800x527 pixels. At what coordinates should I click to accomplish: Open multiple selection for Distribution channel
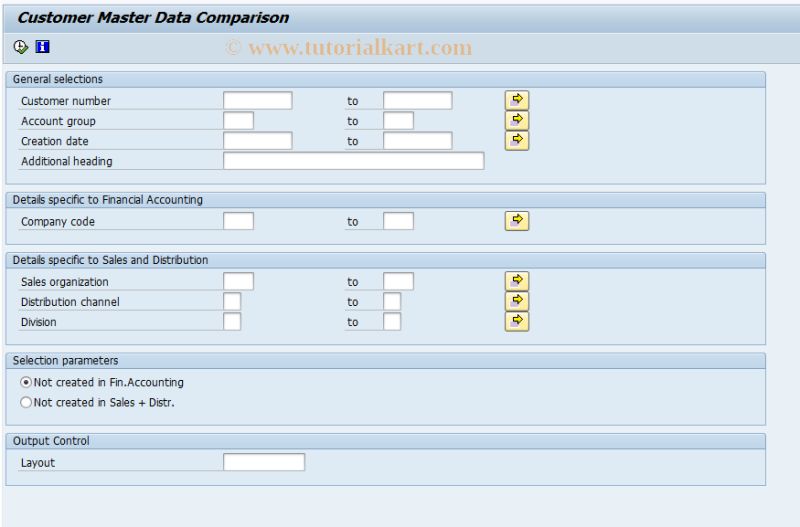click(x=517, y=301)
